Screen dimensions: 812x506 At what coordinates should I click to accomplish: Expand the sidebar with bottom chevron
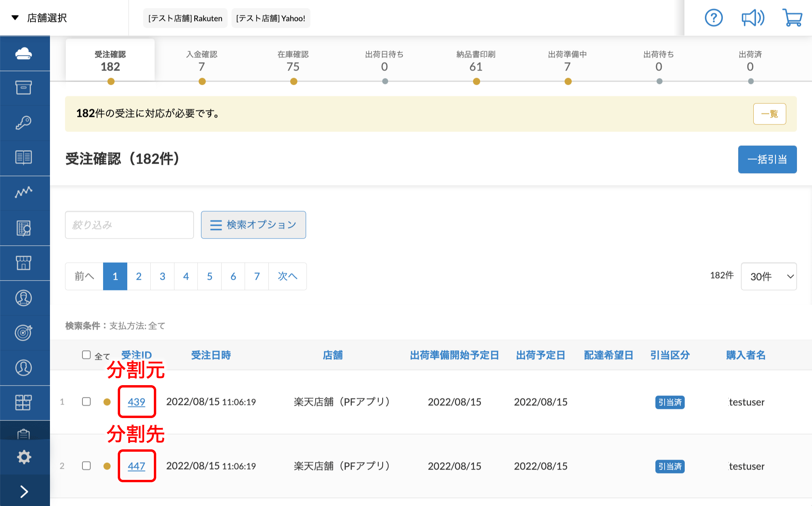point(24,491)
